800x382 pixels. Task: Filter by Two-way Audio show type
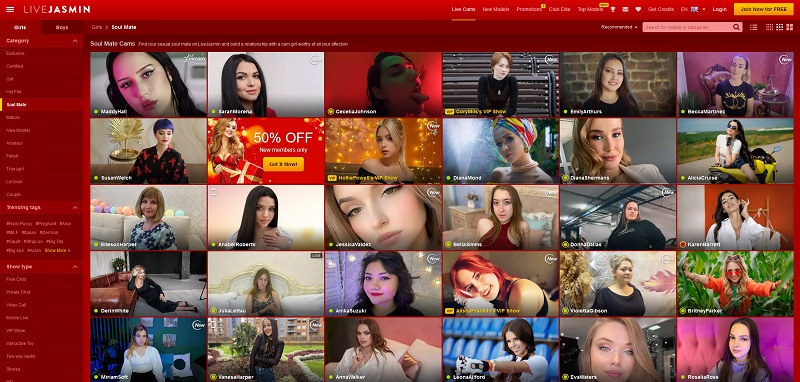pyautogui.click(x=20, y=356)
